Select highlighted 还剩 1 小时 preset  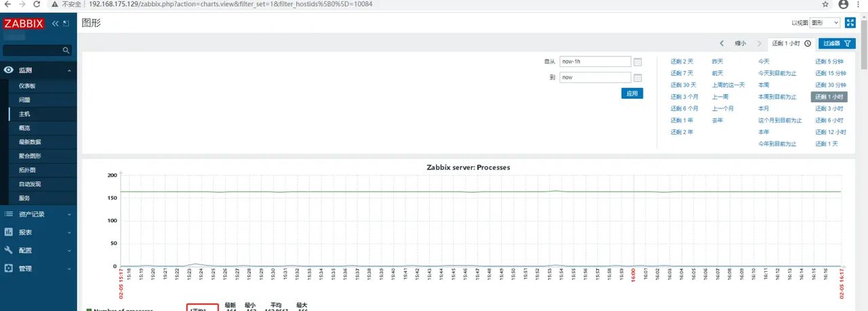tap(829, 97)
